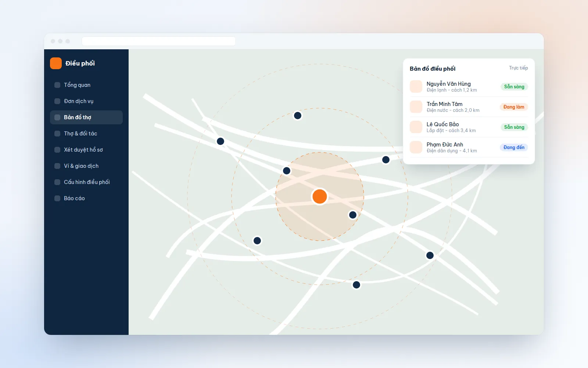
Task: Click the orange Điều phối logo icon
Action: click(56, 63)
